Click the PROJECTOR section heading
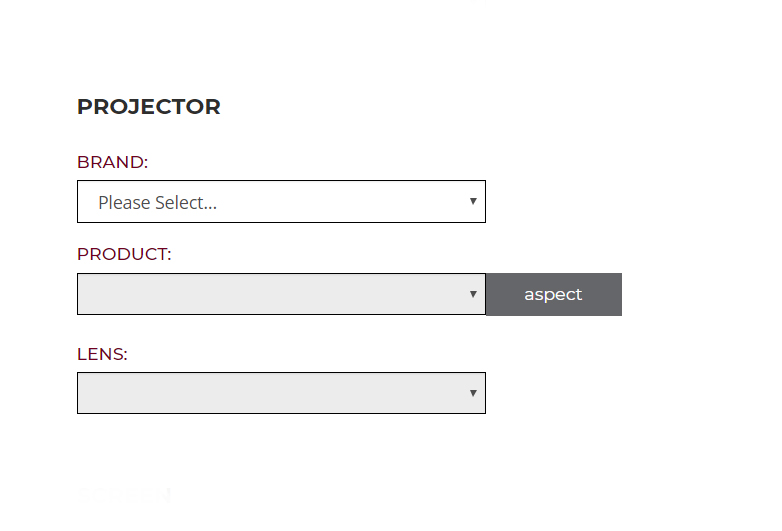Image resolution: width=782 pixels, height=531 pixels. 148,107
